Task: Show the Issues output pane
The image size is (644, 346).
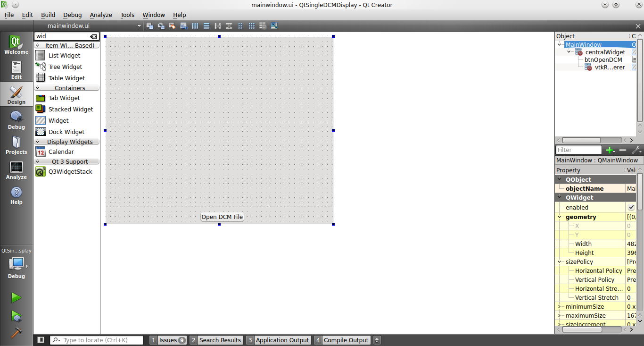Action: pos(168,340)
